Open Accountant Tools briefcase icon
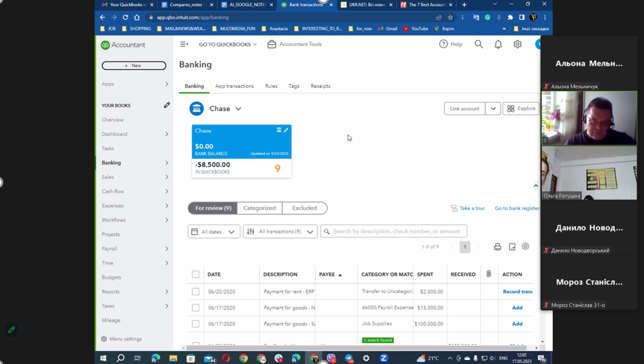The width and height of the screenshot is (644, 364). [272, 44]
